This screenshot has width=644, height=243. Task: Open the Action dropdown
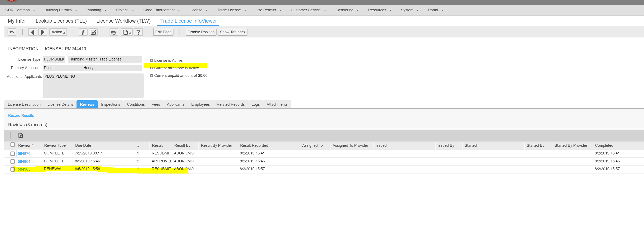(x=58, y=32)
